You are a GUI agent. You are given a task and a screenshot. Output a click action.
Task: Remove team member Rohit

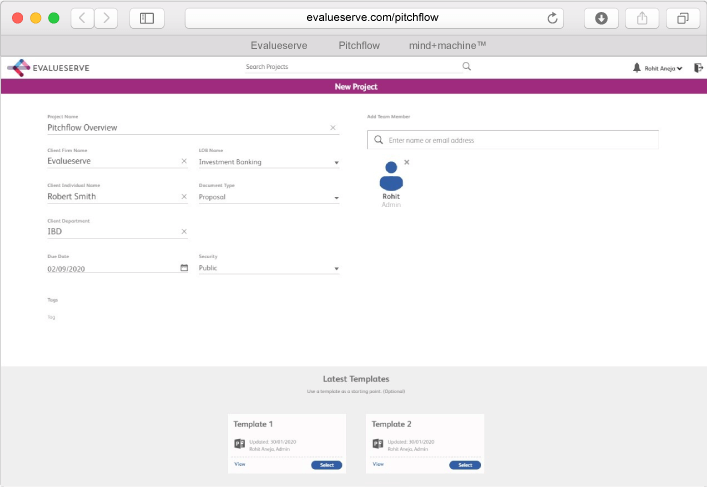407,162
